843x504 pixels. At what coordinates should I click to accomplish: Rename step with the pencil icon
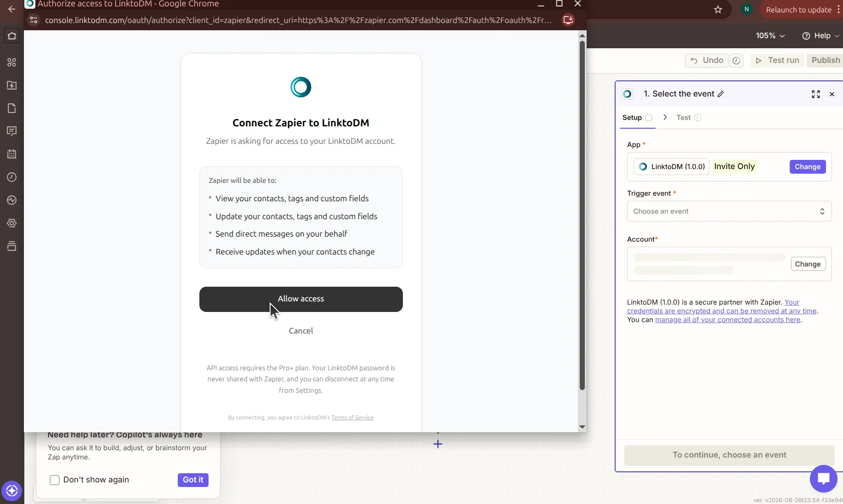(x=721, y=94)
